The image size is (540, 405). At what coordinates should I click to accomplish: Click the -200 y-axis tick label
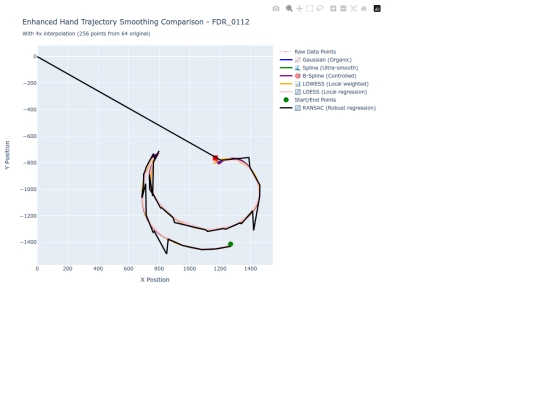(30, 83)
